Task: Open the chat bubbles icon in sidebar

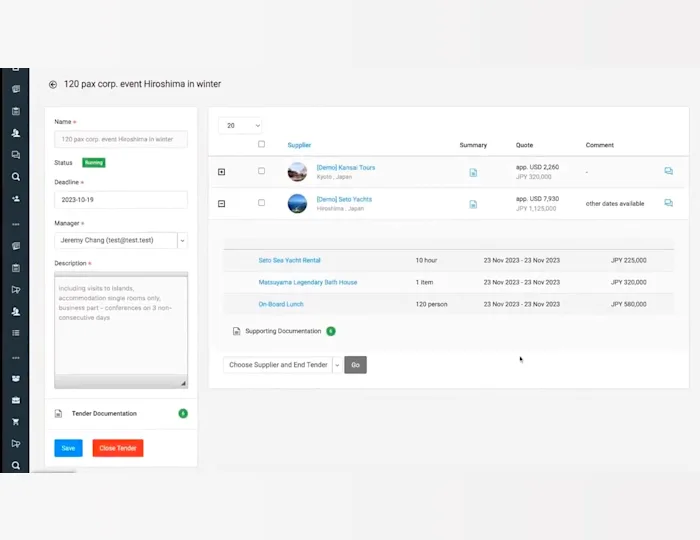Action: (16, 155)
